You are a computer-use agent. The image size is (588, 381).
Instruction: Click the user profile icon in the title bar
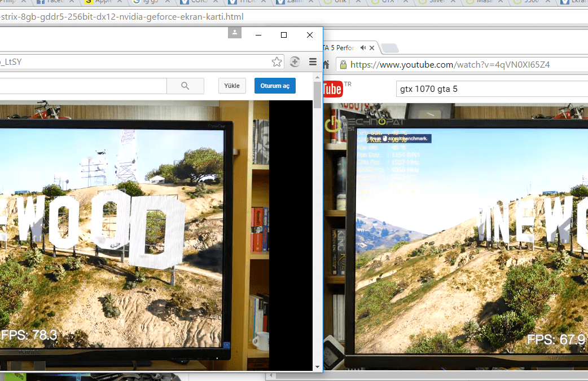point(235,33)
